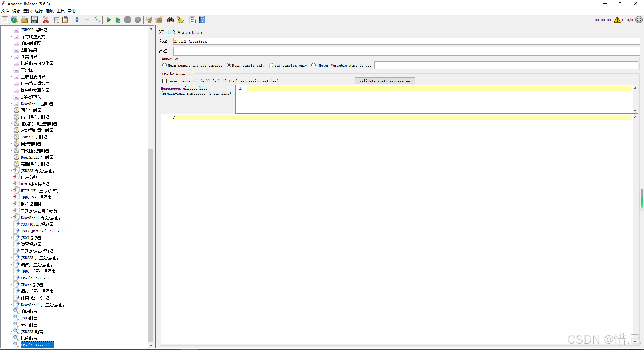Select JSR223 监听器 tree item
Screen dimensions: 644x350
click(34, 30)
